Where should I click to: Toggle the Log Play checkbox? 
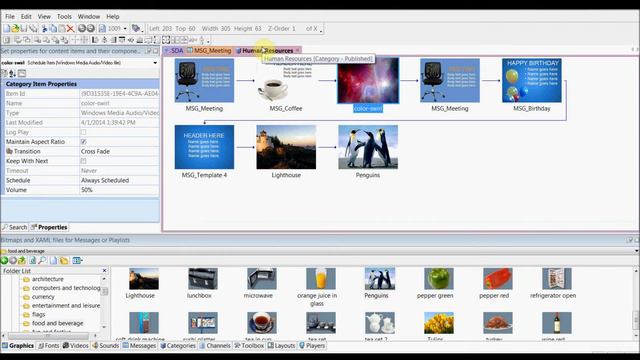point(83,132)
